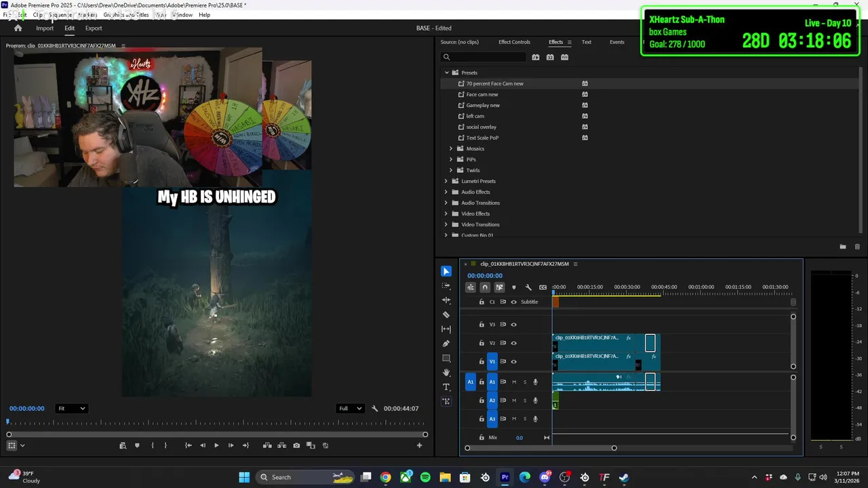The image size is (868, 488).
Task: Toggle visibility of the V3 track
Action: [x=513, y=325]
